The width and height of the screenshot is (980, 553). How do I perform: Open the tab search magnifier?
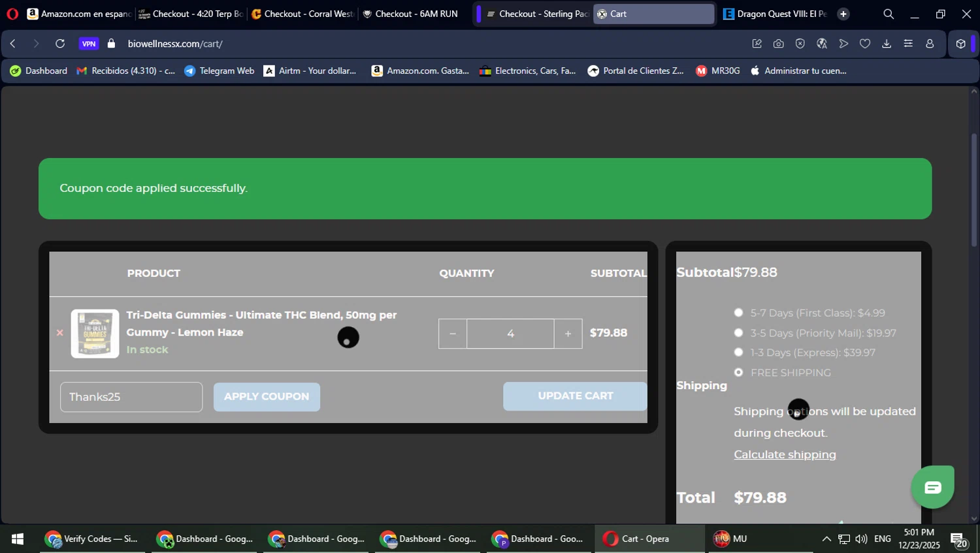pos(889,14)
